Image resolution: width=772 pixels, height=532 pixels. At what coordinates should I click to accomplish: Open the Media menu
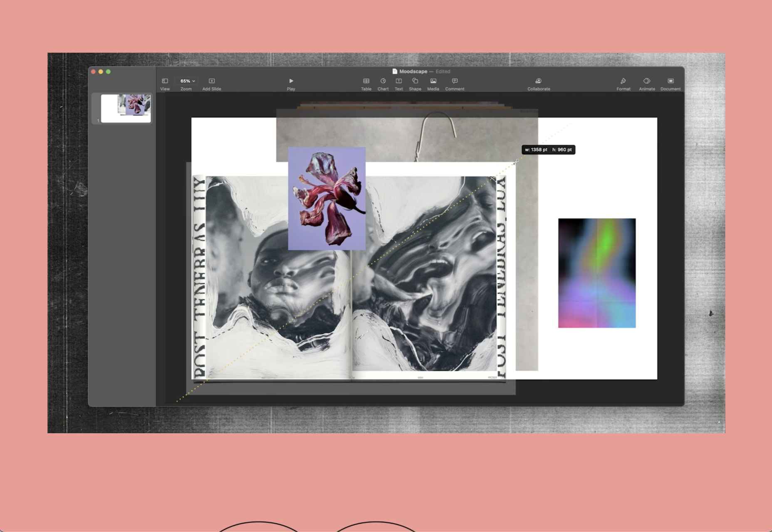(x=433, y=84)
